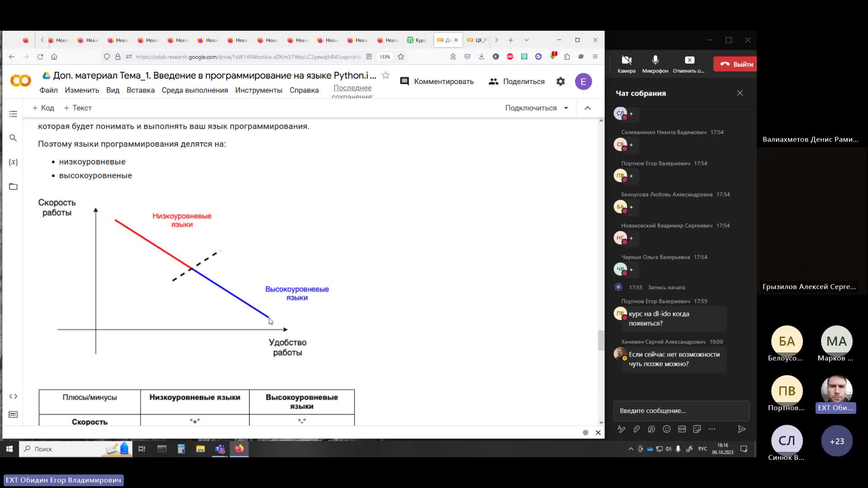Stop screen sharing with Отменить button
The height and width of the screenshot is (488, 868).
[x=689, y=64]
